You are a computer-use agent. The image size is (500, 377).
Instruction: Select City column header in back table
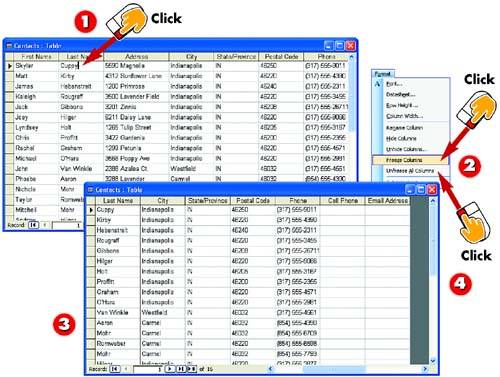point(191,57)
